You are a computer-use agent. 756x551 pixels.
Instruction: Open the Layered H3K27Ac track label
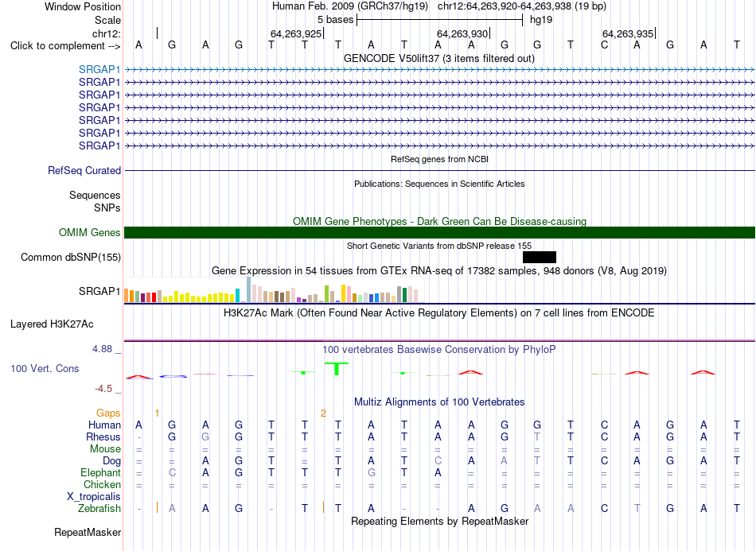point(52,324)
